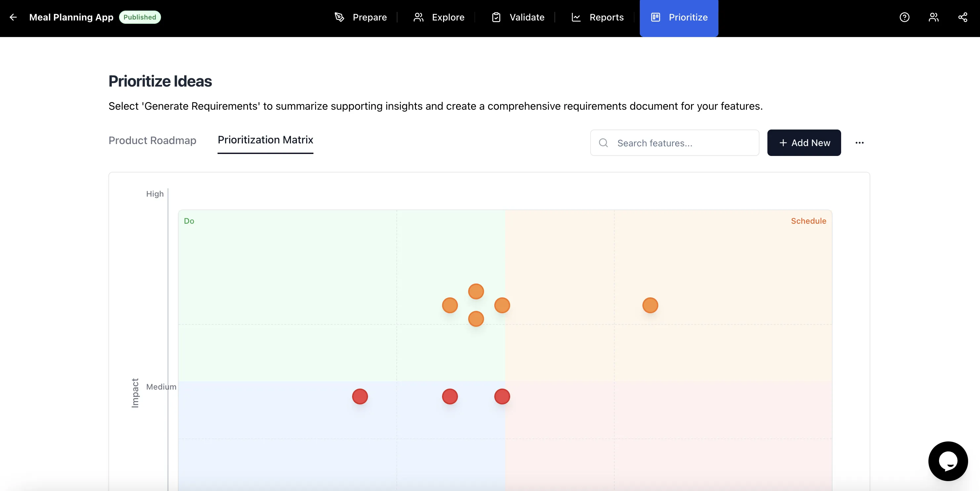Click the search magnifier icon
Image resolution: width=980 pixels, height=491 pixels.
(x=603, y=143)
